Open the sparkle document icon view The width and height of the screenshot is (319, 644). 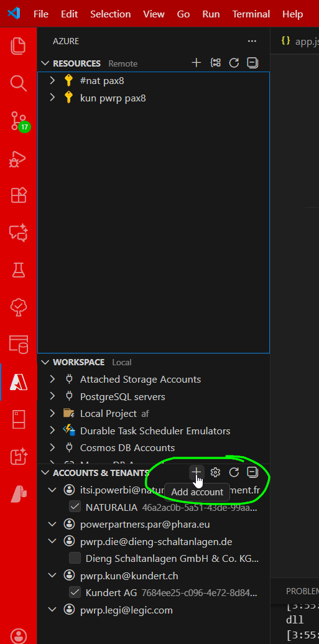(x=18, y=457)
